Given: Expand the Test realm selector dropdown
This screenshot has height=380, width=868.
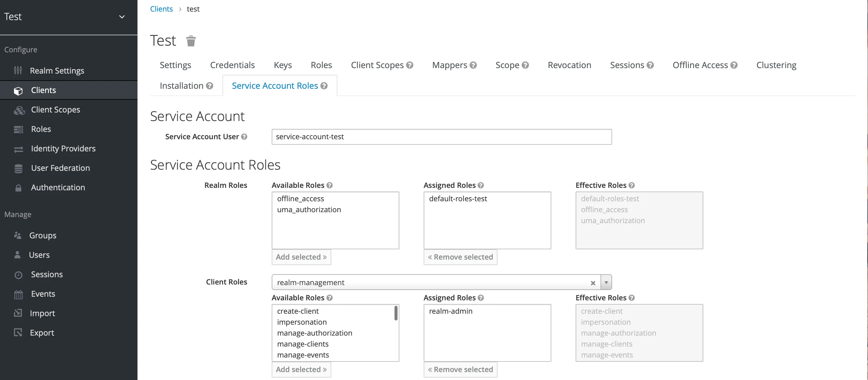Looking at the screenshot, I should tap(122, 16).
